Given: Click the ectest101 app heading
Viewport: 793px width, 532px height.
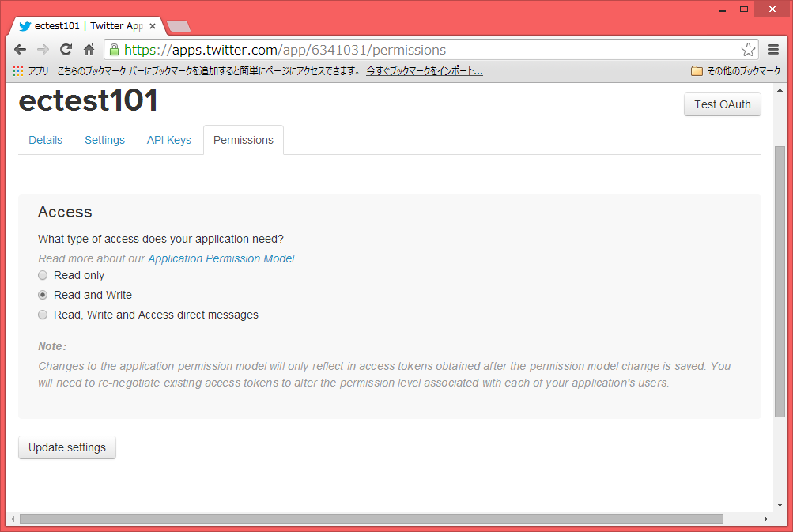Looking at the screenshot, I should tap(88, 100).
